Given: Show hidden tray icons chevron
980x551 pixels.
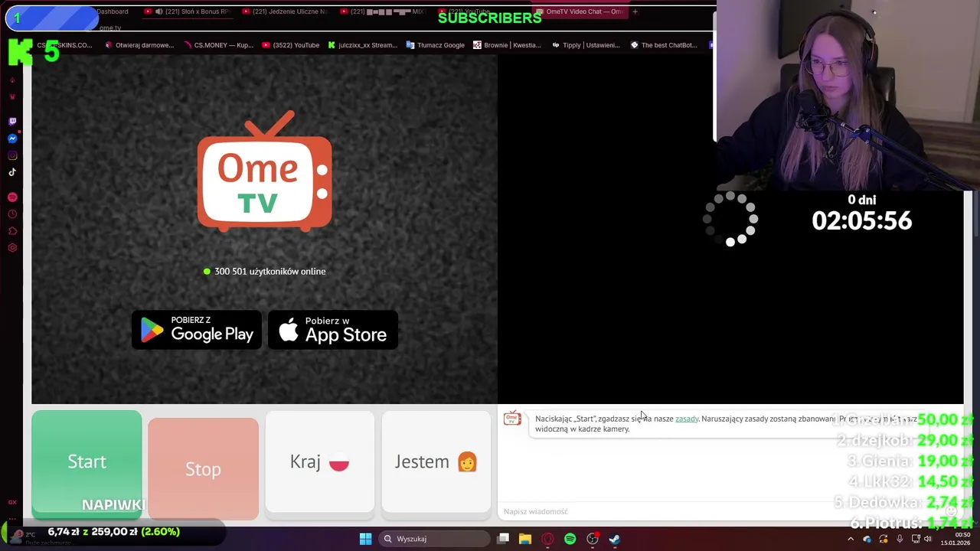Looking at the screenshot, I should 851,539.
